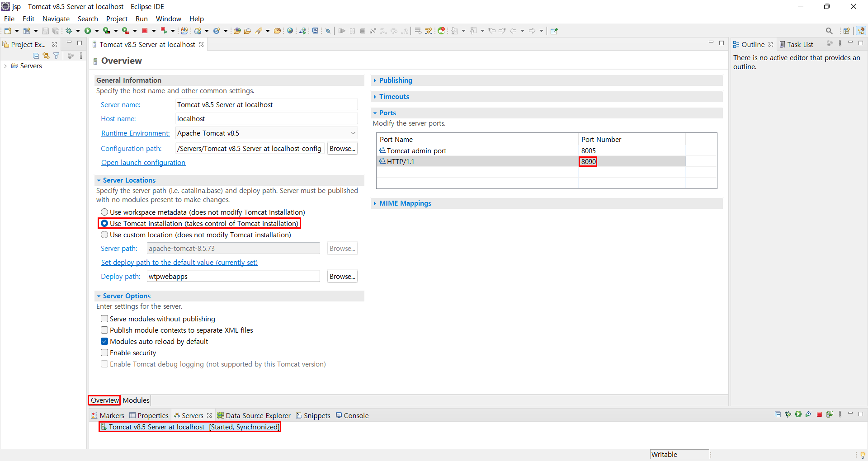
Task: Click the green Run icon in main toolbar
Action: pos(88,31)
